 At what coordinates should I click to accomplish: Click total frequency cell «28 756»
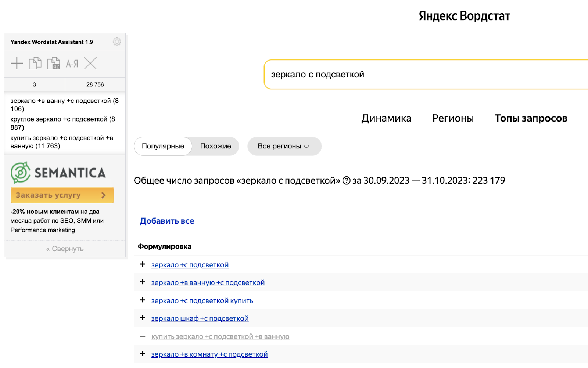pyautogui.click(x=95, y=84)
